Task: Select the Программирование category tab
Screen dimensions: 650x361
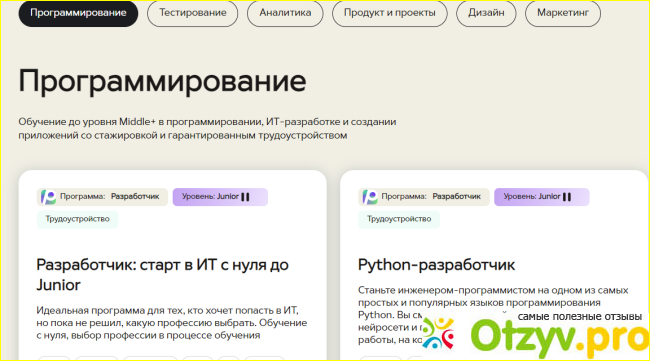Action: click(78, 13)
